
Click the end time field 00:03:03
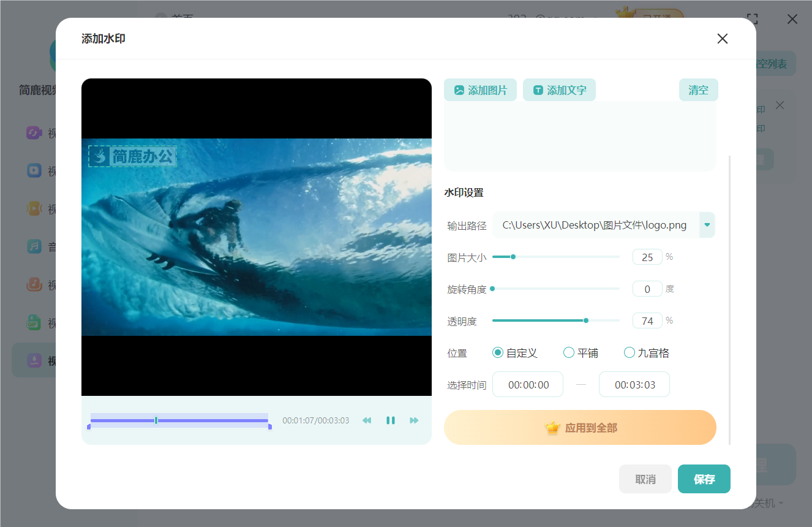pyautogui.click(x=634, y=385)
